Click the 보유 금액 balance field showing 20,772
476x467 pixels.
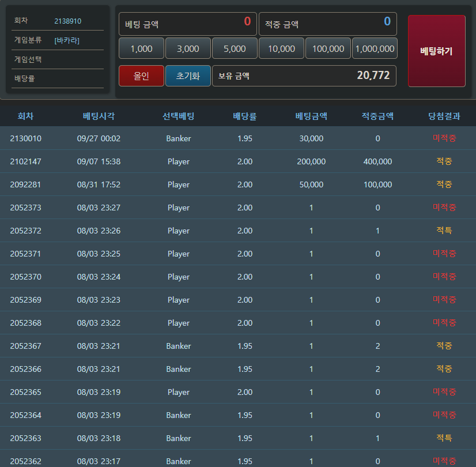coord(304,76)
